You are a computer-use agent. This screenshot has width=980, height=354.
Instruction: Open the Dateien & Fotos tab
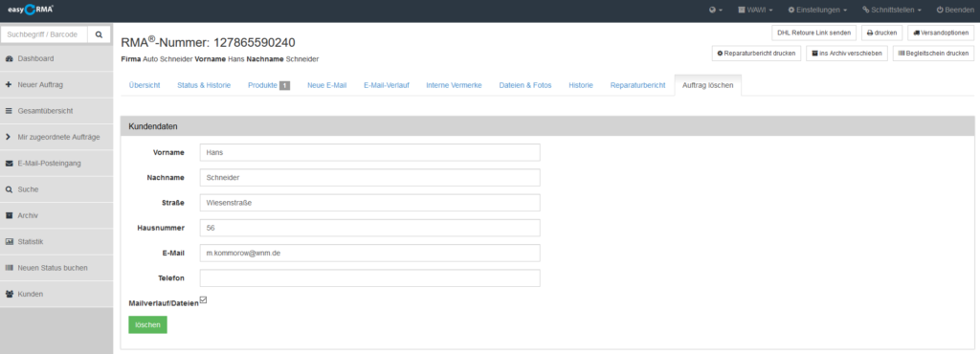coord(525,85)
